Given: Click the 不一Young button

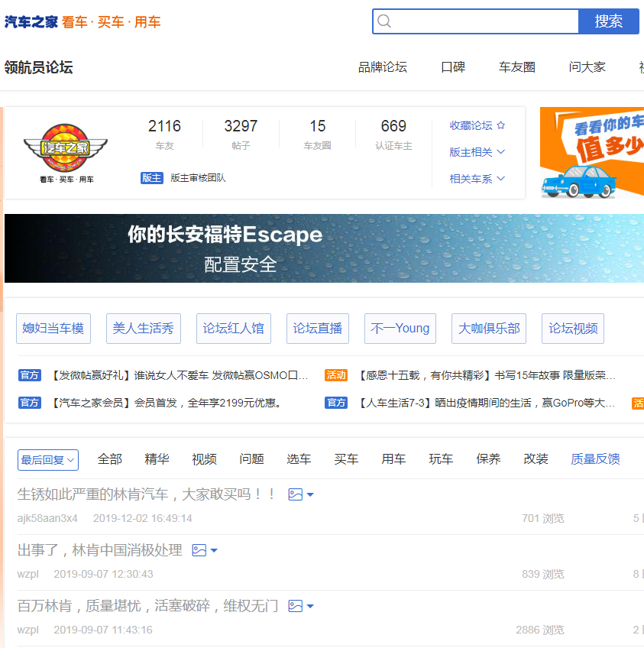Looking at the screenshot, I should point(400,329).
